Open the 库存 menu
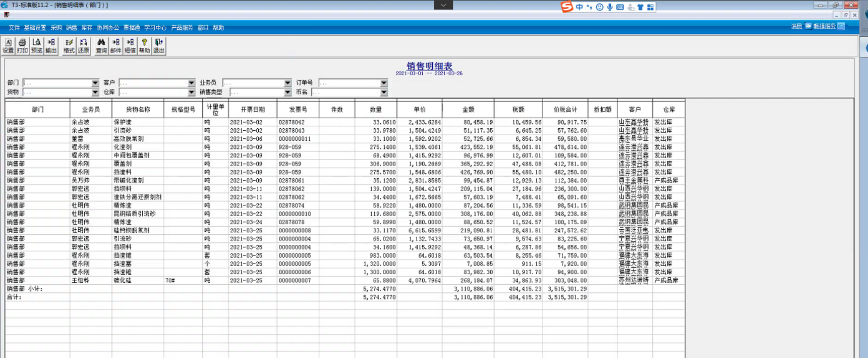The height and width of the screenshot is (358, 868). (x=87, y=28)
